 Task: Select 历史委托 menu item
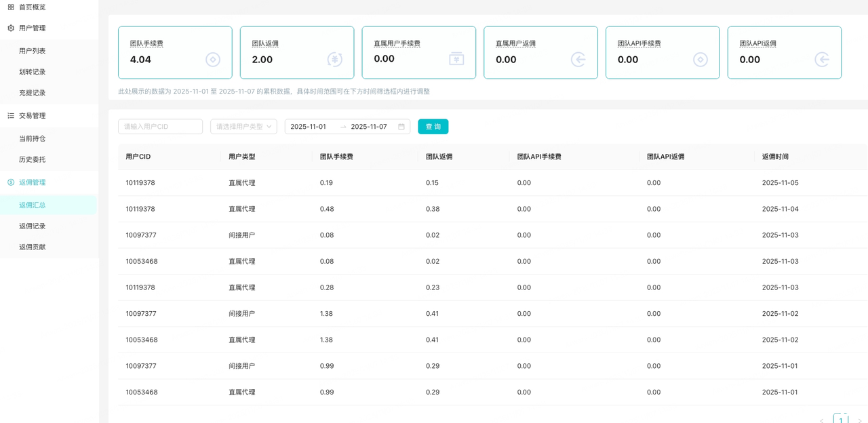(x=33, y=159)
